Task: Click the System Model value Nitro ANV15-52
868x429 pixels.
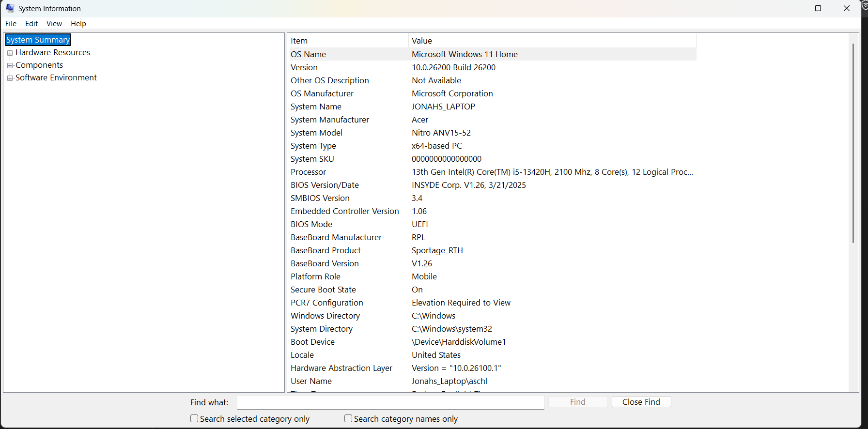Action: [441, 133]
